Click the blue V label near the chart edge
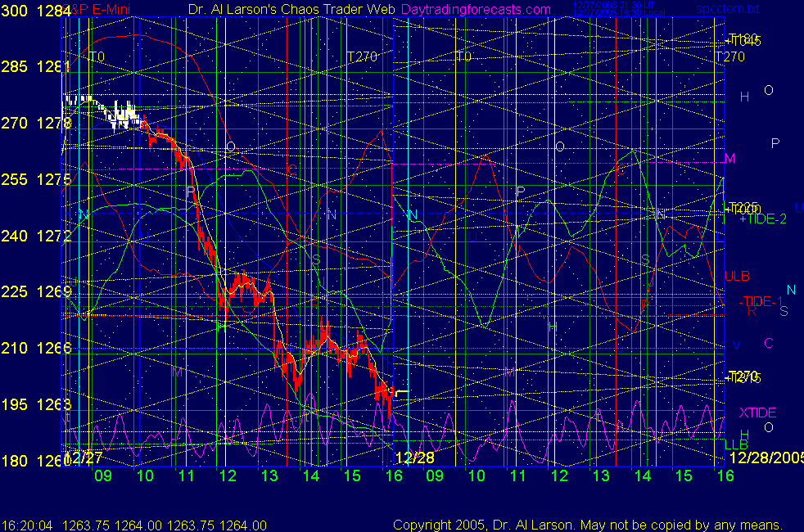The image size is (804, 532). tap(736, 345)
